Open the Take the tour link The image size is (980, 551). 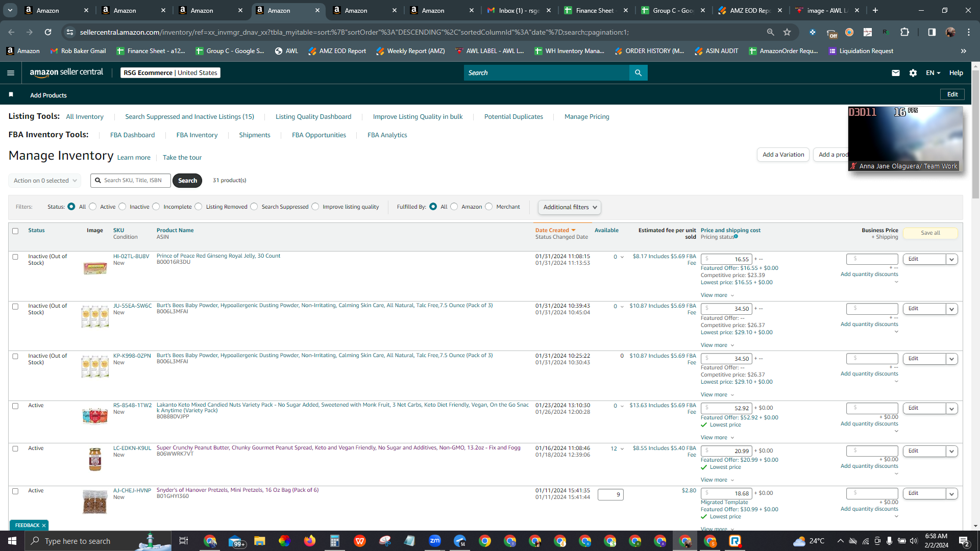click(182, 158)
